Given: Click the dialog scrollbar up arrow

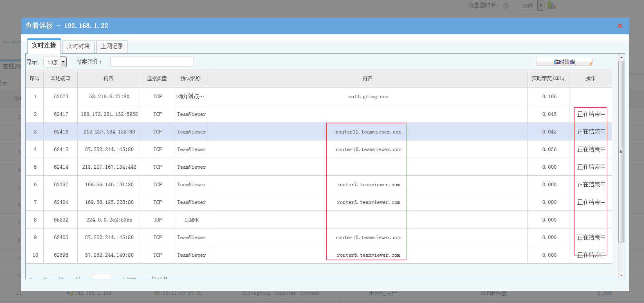Looking at the screenshot, I should coord(621,58).
